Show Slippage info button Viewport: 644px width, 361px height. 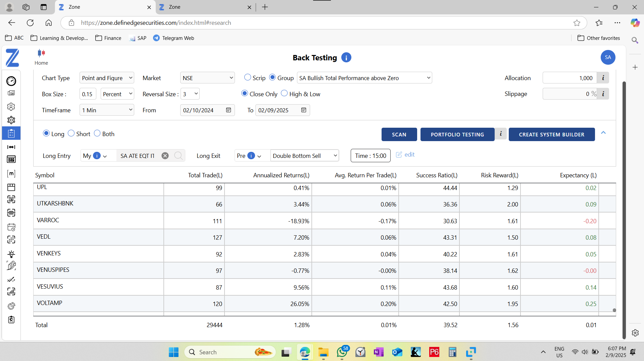tap(603, 94)
